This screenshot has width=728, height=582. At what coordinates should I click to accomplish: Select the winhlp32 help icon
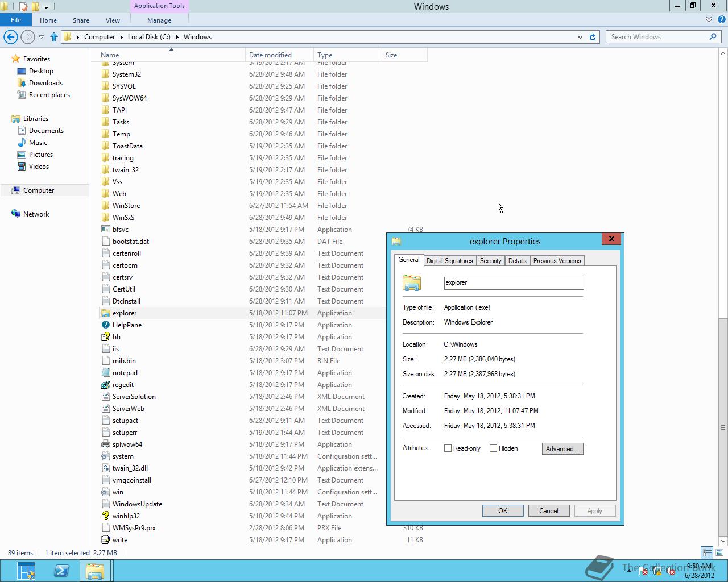click(x=105, y=516)
